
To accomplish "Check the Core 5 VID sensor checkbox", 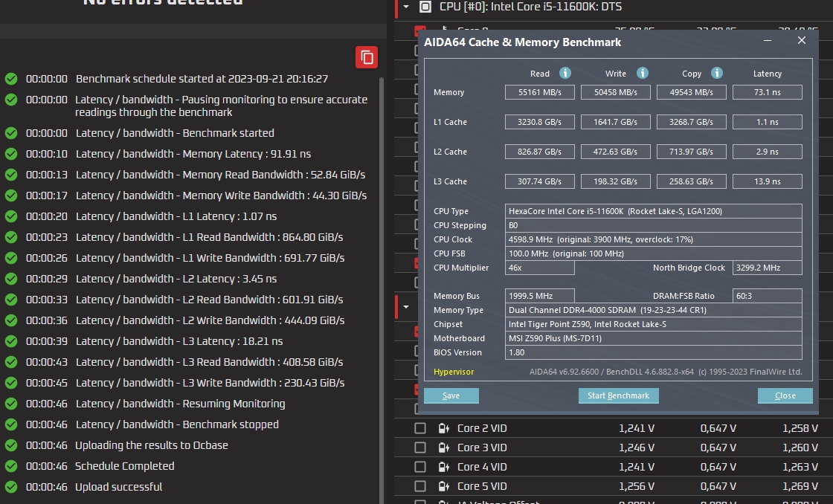I will tap(420, 485).
